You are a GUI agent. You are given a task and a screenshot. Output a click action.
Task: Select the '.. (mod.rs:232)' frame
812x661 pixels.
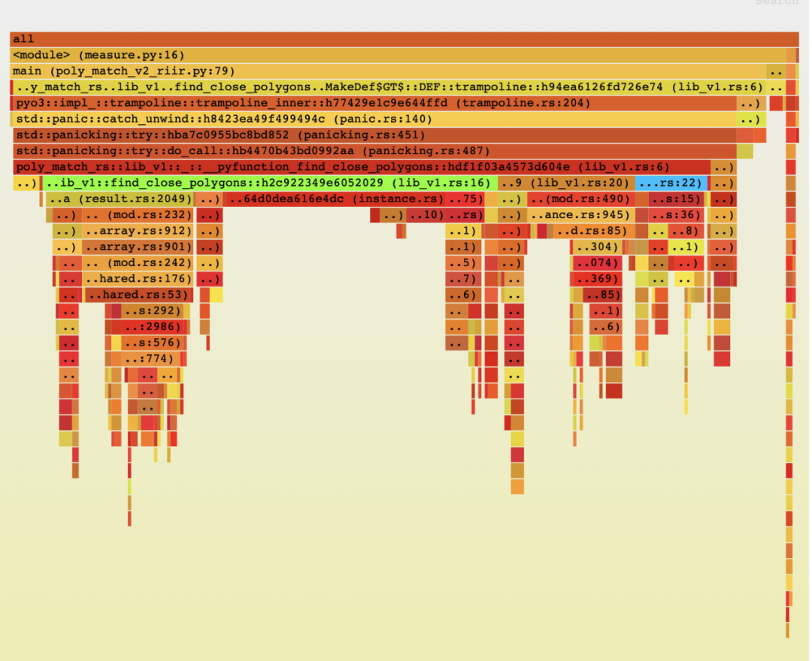point(138,216)
